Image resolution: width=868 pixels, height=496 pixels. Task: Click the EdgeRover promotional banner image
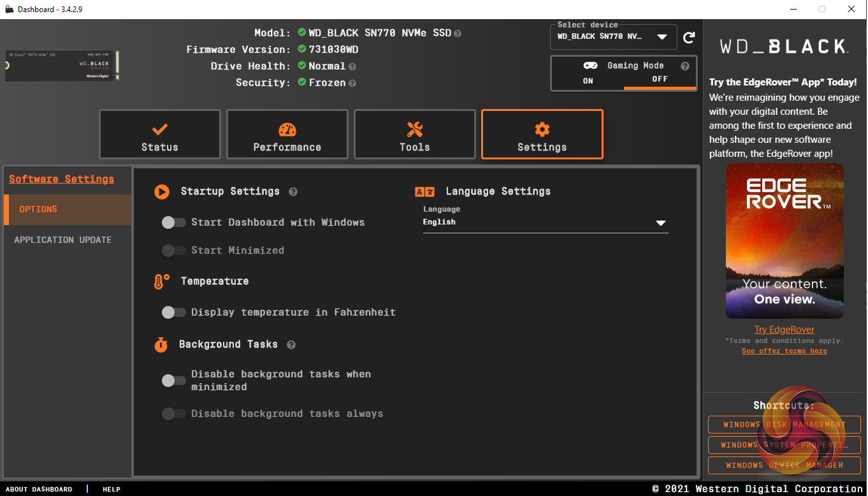tap(785, 241)
